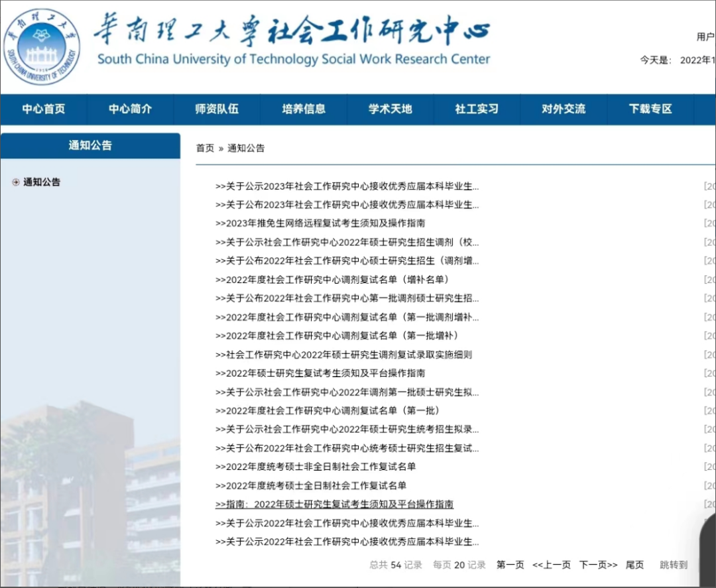Viewport: 716px width, 588px height.
Task: Click <<上一页 pagination link
Action: (x=552, y=565)
